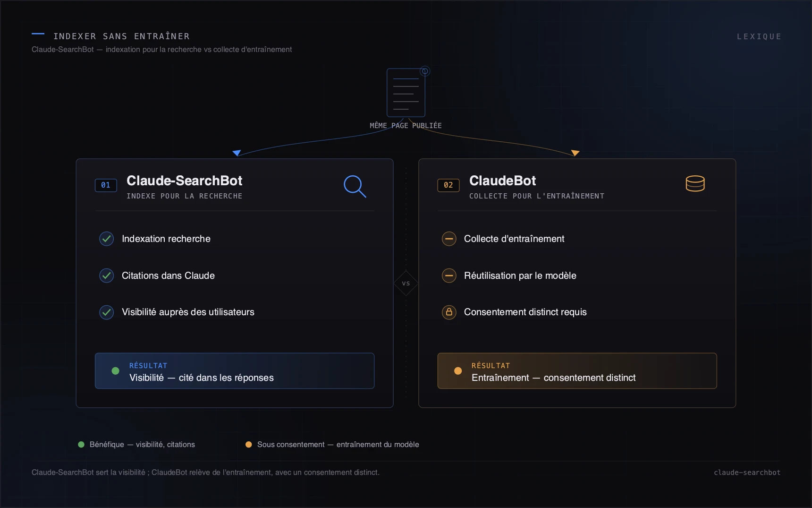Click the lock icon beside Consentement distinct requis
Viewport: 812px width, 508px height.
pos(449,312)
